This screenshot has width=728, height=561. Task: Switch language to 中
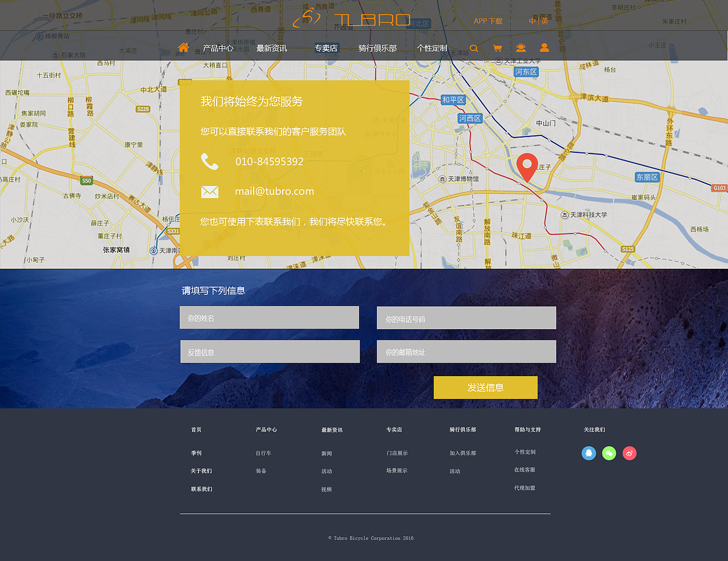click(532, 21)
